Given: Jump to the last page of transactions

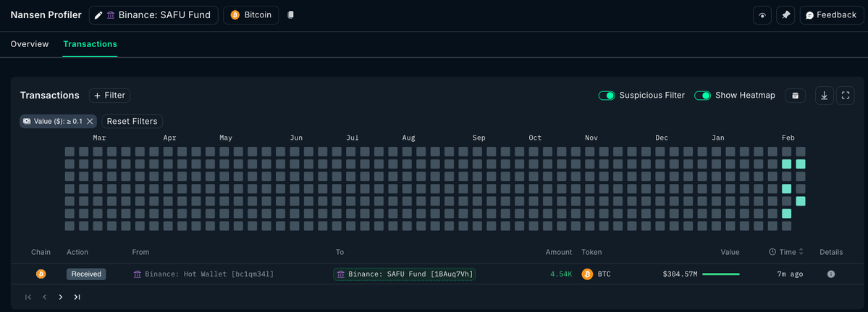Looking at the screenshot, I should point(77,297).
